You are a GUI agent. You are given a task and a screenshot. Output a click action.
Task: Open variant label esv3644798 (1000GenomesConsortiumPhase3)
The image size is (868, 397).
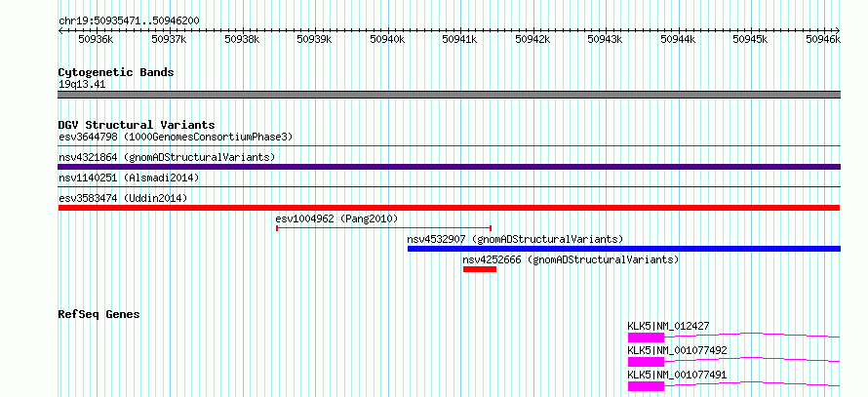tap(176, 137)
